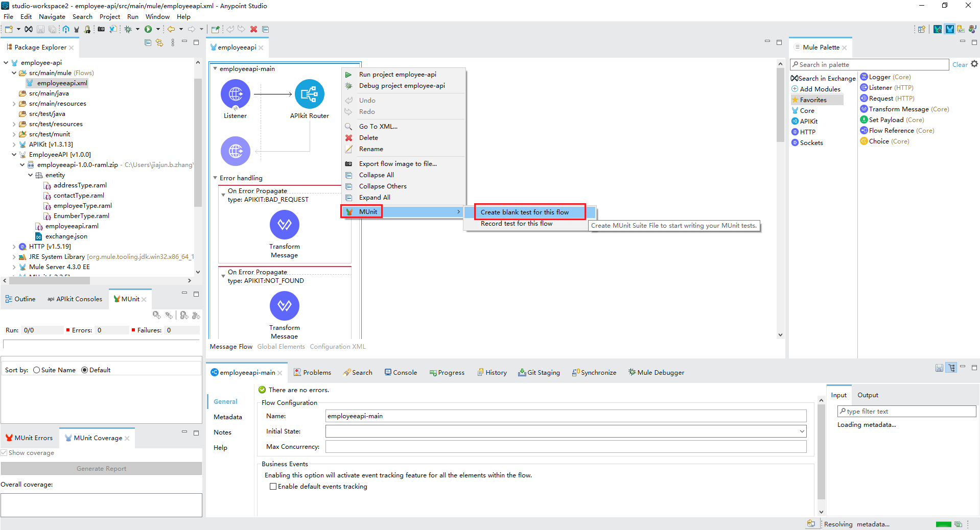
Task: Switch to the Configuration XML tab
Action: click(338, 347)
